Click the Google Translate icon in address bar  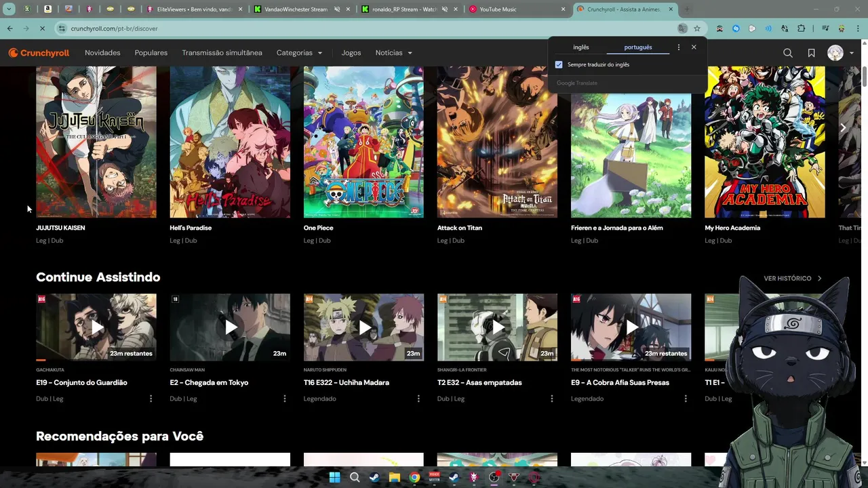682,28
